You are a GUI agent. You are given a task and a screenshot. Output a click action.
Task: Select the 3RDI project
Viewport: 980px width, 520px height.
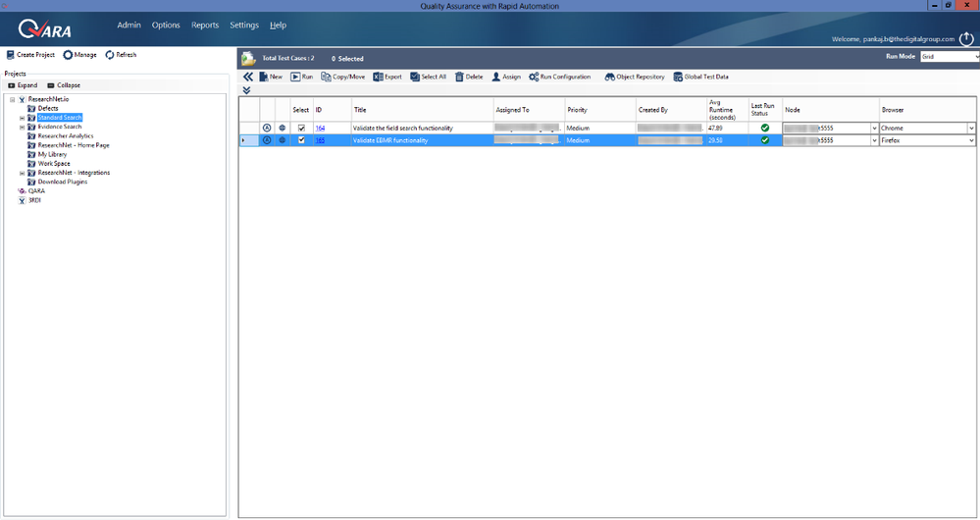[34, 200]
